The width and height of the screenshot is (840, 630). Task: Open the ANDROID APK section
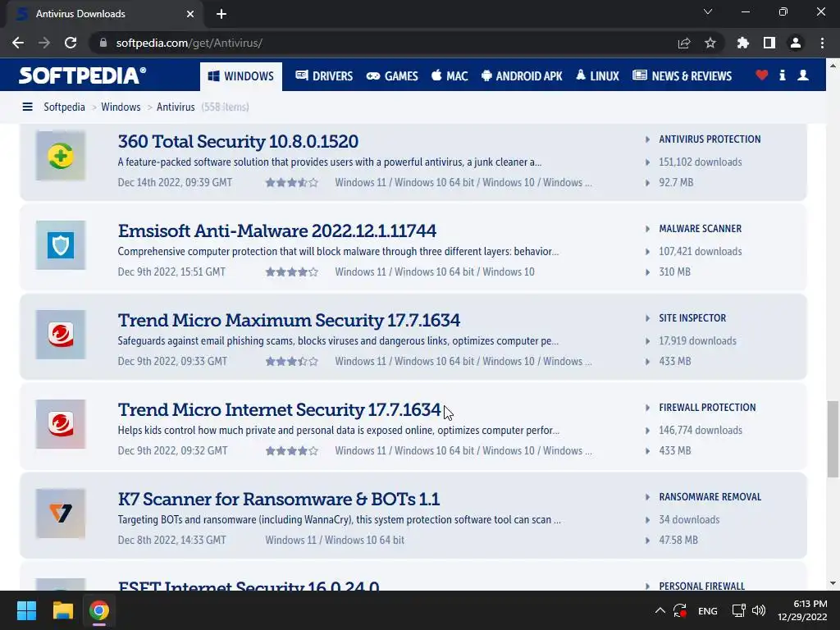pos(522,76)
